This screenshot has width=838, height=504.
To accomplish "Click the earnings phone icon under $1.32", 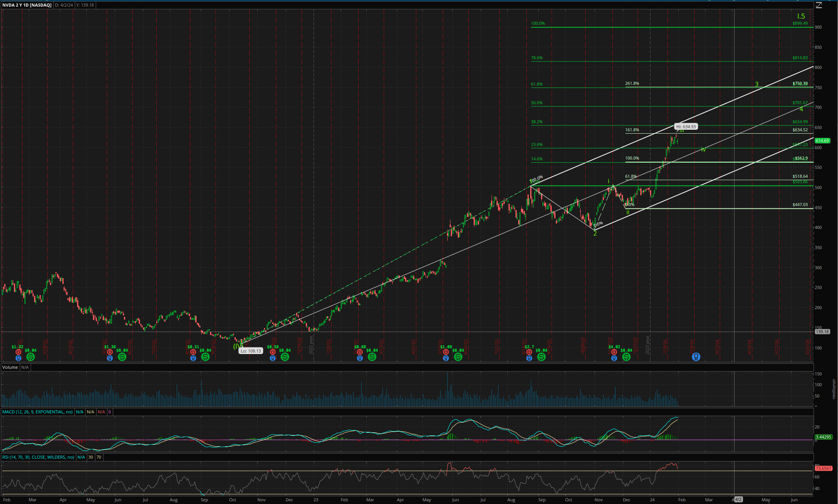I will tap(18, 352).
